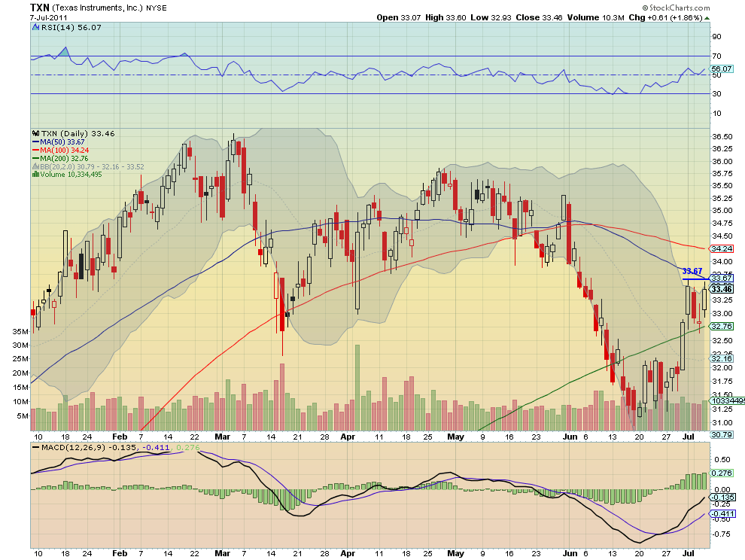This screenshot has width=745, height=560.
Task: Click the Volume 10.3M header value
Action: 596,17
